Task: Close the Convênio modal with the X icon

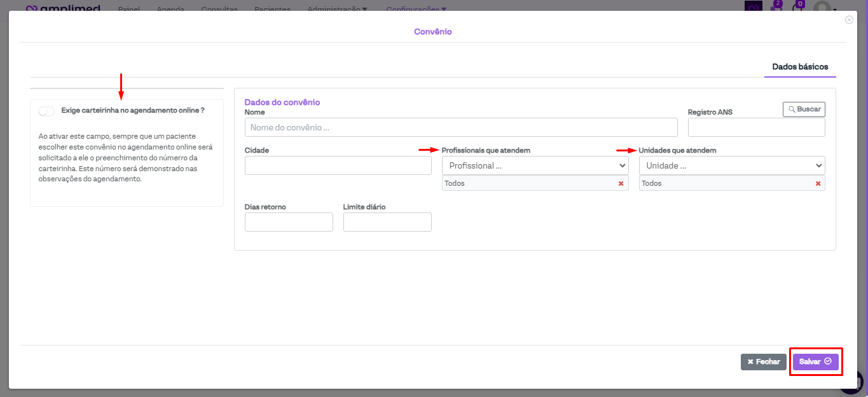Action: [x=849, y=20]
